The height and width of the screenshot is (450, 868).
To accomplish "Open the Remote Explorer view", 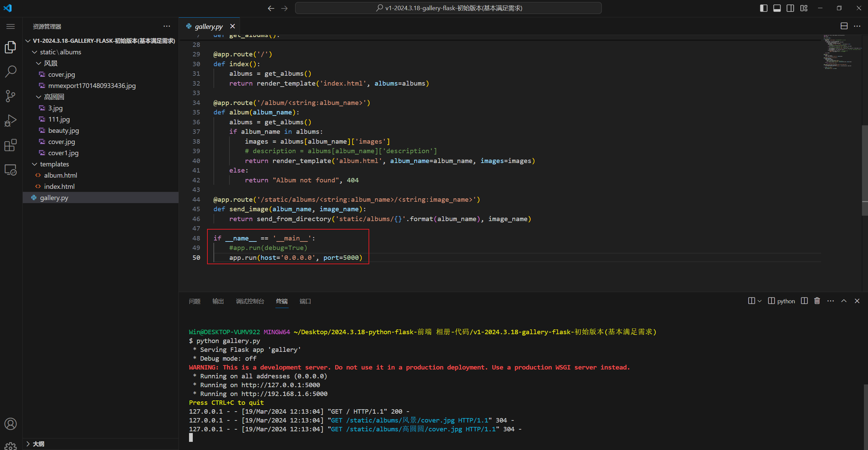I will tap(11, 169).
